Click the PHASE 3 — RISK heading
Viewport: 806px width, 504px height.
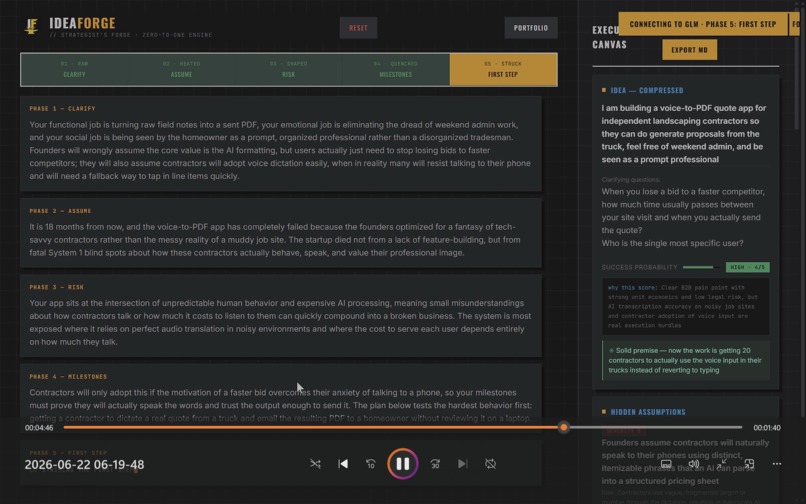coord(57,287)
